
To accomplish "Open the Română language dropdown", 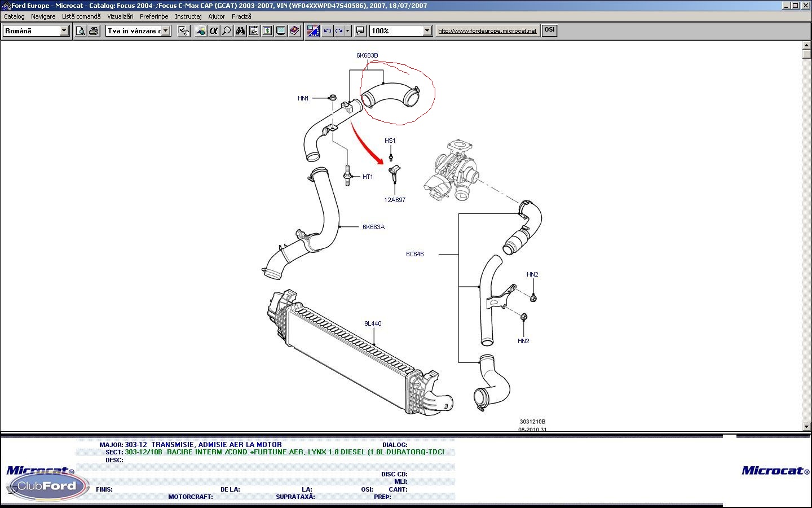I will pyautogui.click(x=64, y=31).
